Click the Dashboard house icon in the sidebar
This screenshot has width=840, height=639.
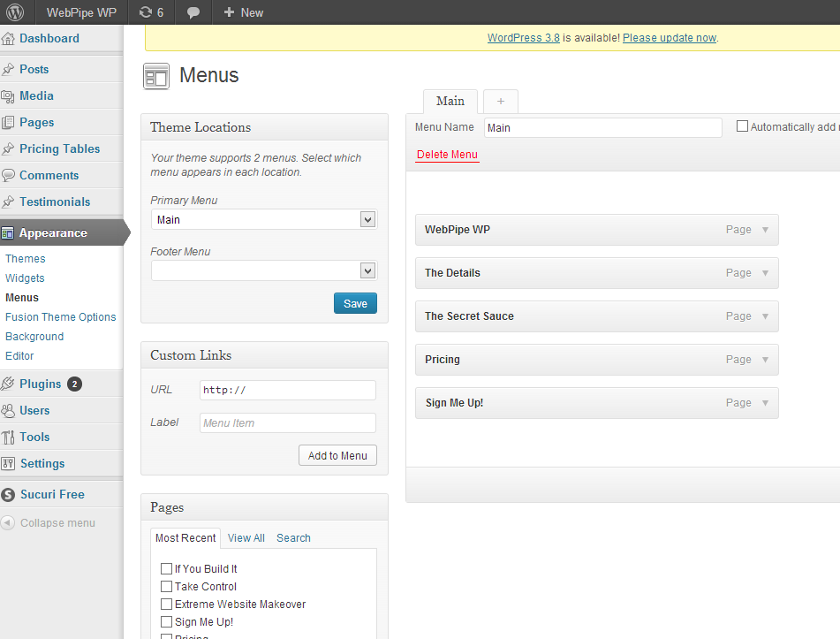9,39
